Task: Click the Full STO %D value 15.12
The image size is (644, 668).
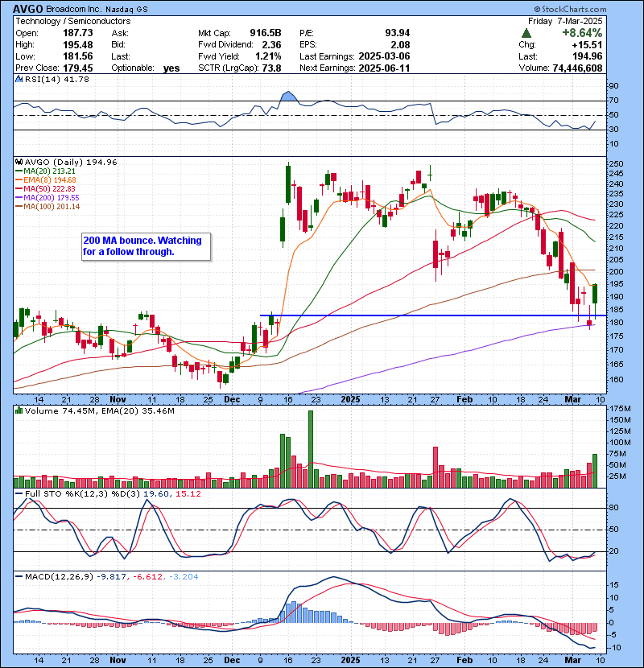Action: (x=188, y=494)
